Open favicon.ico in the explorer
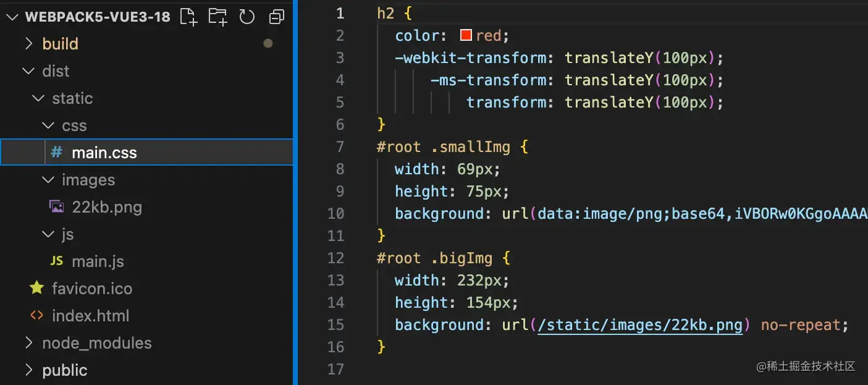 coord(92,289)
